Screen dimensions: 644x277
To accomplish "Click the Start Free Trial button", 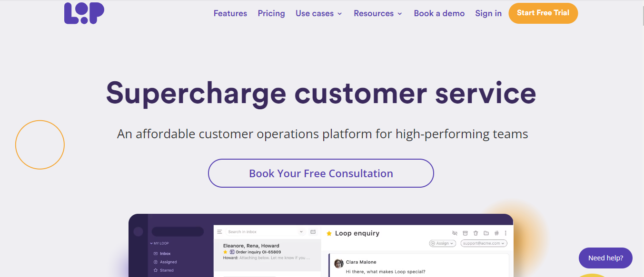I will pos(543,13).
